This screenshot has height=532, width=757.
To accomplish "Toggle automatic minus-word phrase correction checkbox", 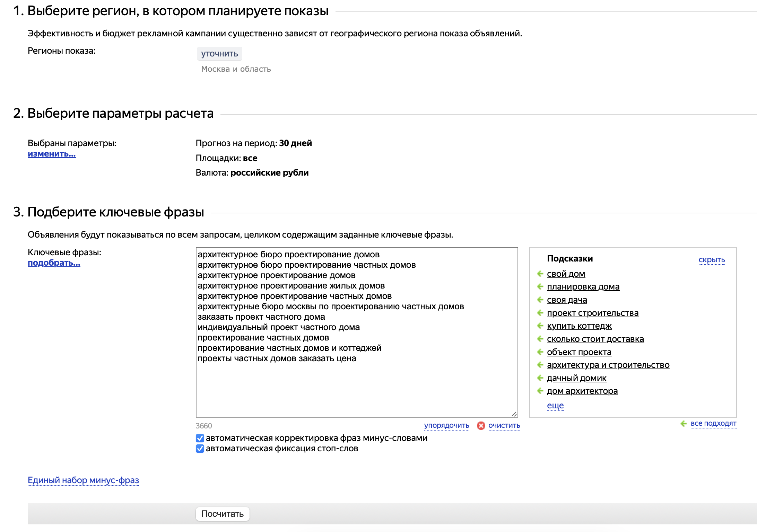I will pos(200,438).
